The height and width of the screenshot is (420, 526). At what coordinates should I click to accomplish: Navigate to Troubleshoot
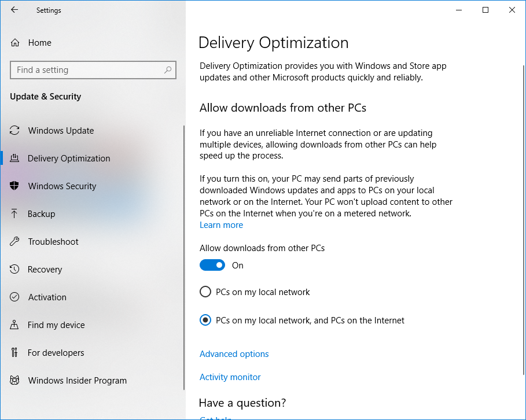coord(92,242)
